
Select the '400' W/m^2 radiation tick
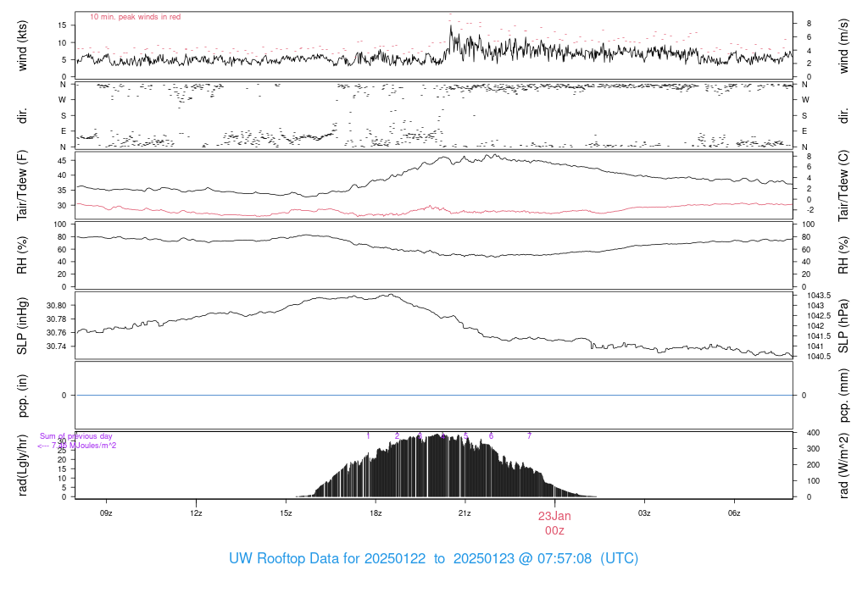(813, 433)
